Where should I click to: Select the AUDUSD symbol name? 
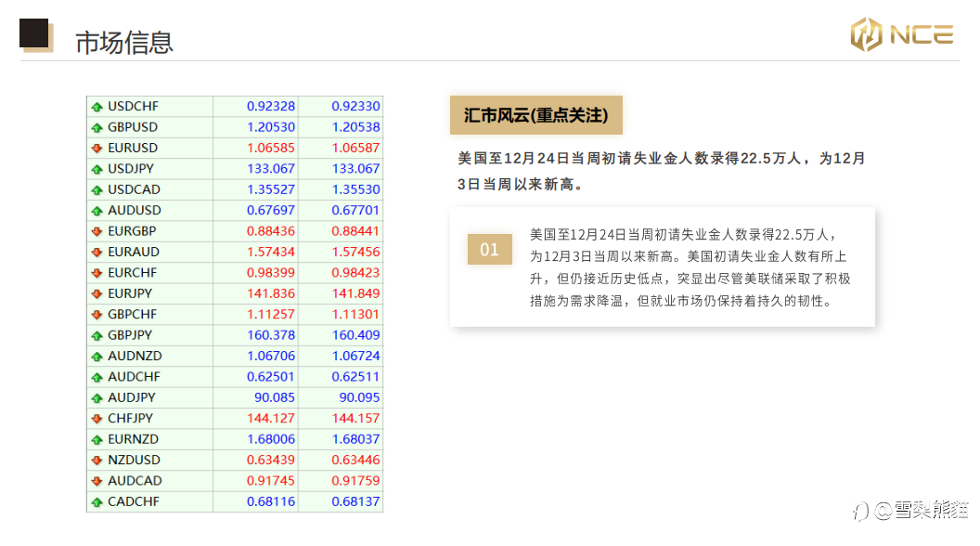(135, 210)
